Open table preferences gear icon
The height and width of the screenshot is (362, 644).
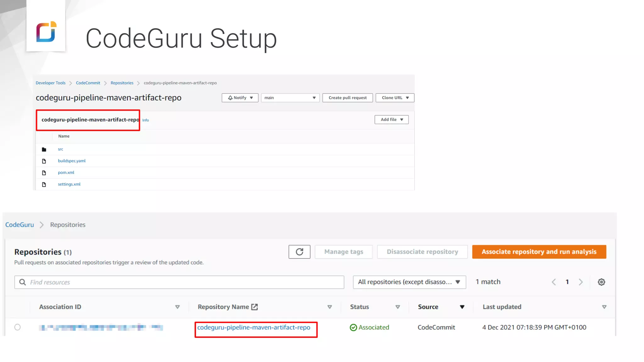601,282
